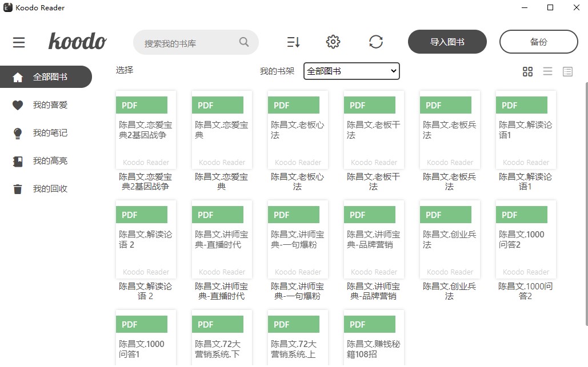Switch to cover detail view icon
The width and height of the screenshot is (588, 367).
pos(568,71)
